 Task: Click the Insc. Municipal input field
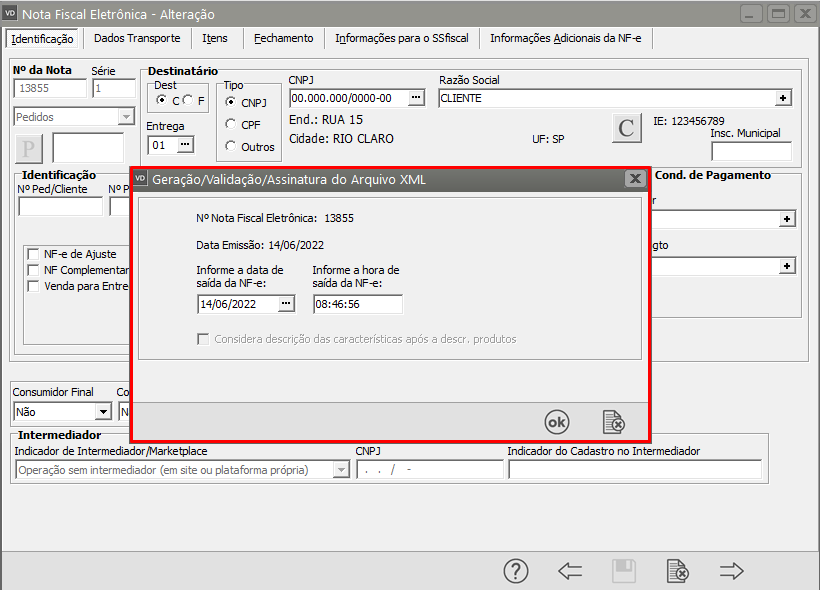click(x=750, y=151)
